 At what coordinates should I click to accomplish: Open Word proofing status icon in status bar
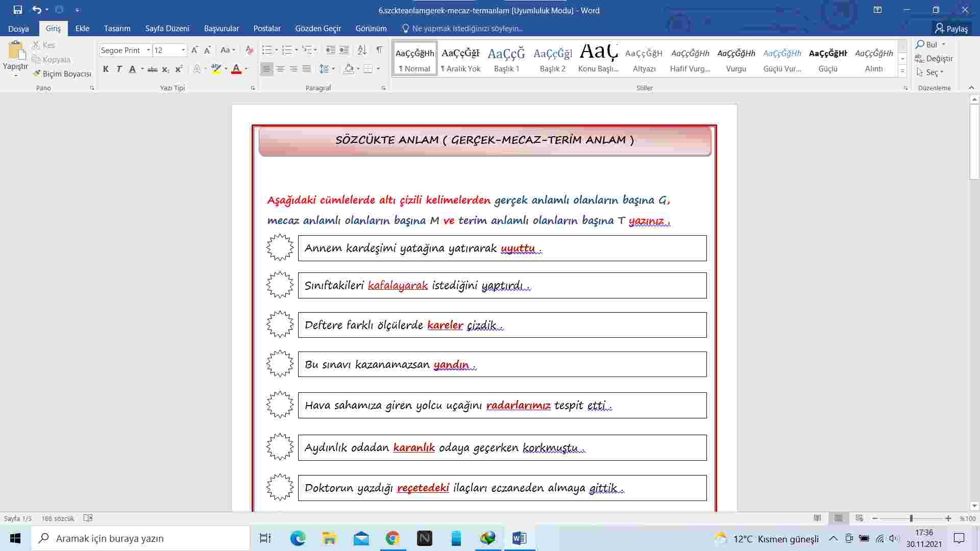click(88, 518)
